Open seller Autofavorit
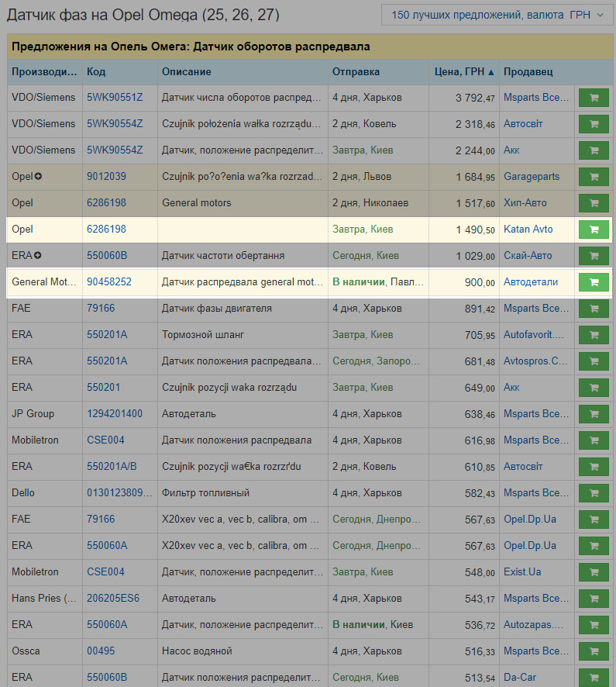The width and height of the screenshot is (616, 687). point(534,335)
